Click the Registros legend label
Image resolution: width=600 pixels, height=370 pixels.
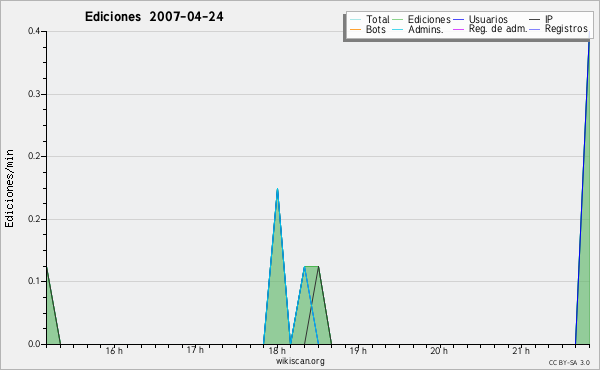[x=566, y=29]
